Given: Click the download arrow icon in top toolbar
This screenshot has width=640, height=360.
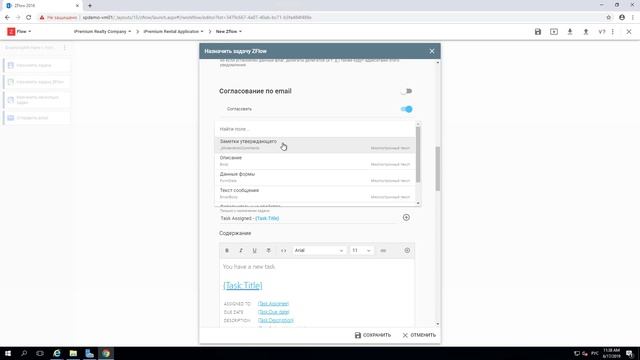Looking at the screenshot, I should coord(570,31).
